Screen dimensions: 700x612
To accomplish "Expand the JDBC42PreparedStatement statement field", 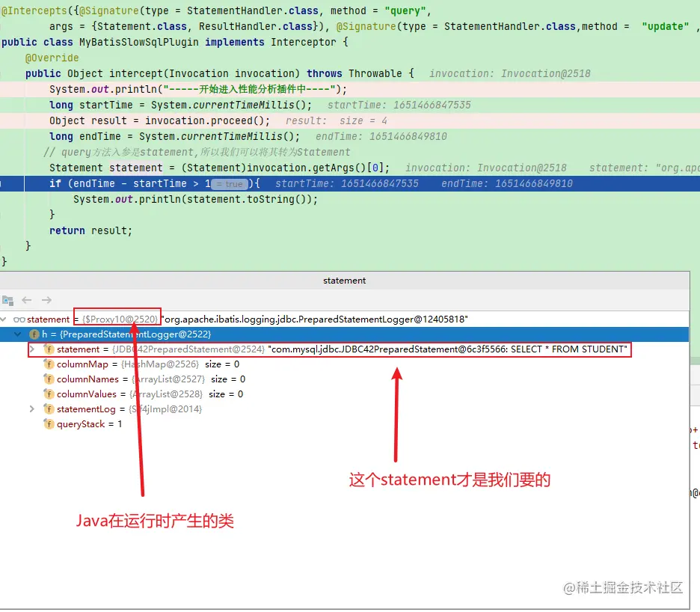I will (32, 349).
